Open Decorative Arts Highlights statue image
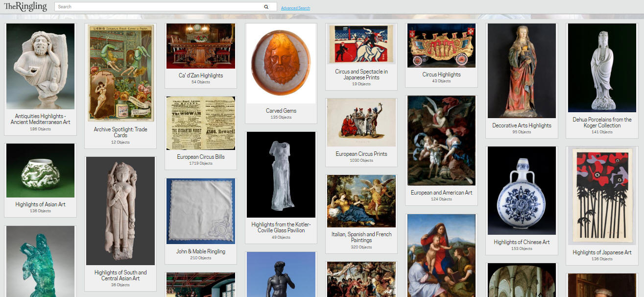The width and height of the screenshot is (644, 297). pyautogui.click(x=522, y=71)
